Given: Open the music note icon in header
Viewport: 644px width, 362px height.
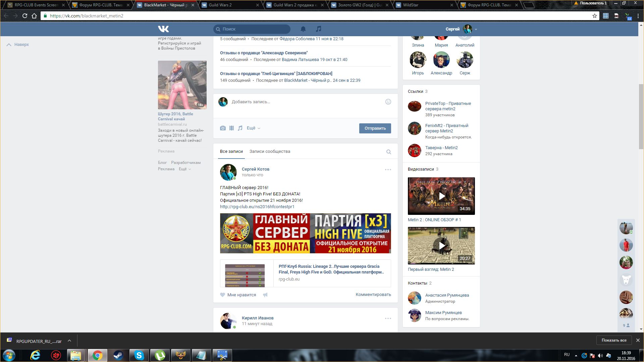Looking at the screenshot, I should 319,29.
